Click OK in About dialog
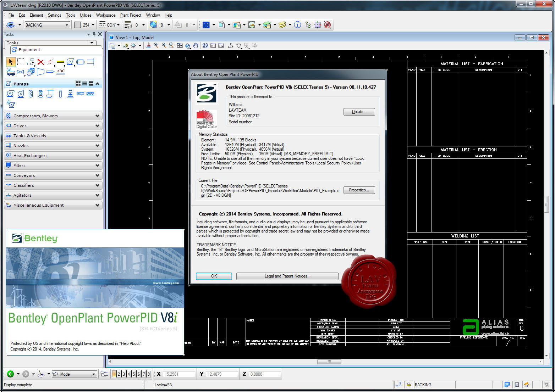Image resolution: width=555 pixels, height=392 pixels. tap(214, 276)
